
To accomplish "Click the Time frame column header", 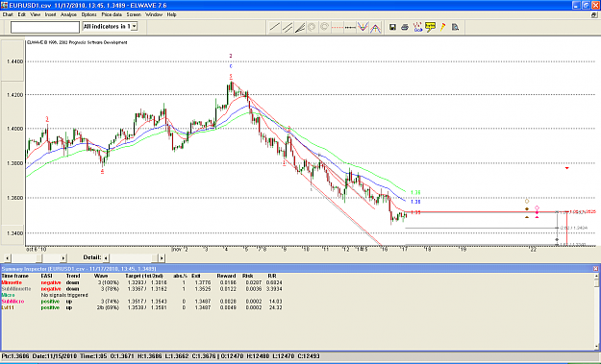I will tap(15, 276).
